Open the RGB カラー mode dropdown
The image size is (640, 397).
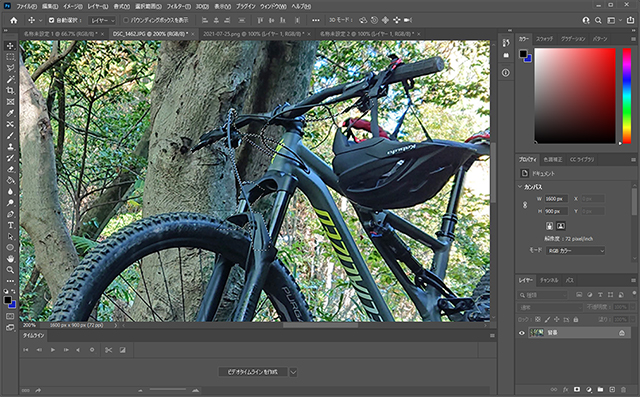(x=576, y=251)
